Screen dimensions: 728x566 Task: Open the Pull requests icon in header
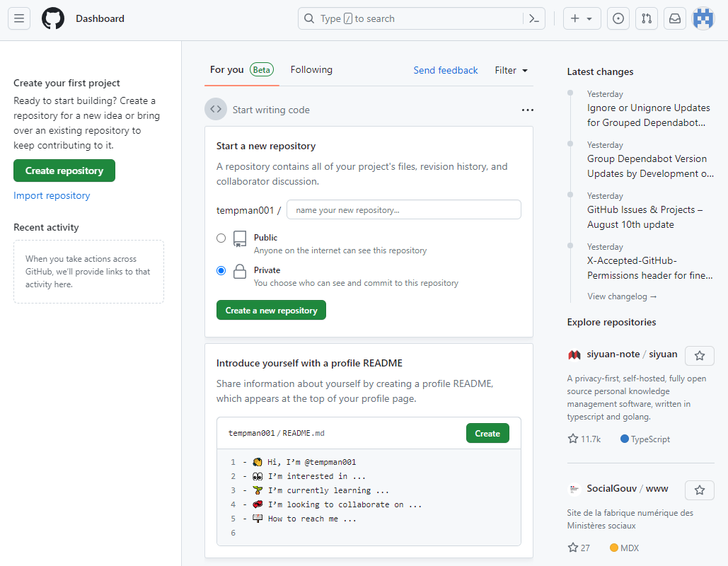pos(647,18)
